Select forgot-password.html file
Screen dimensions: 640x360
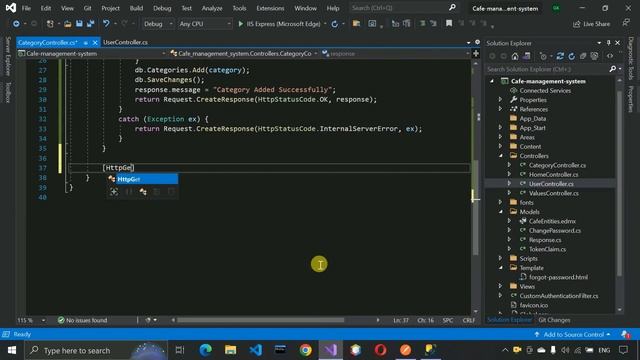[558, 277]
